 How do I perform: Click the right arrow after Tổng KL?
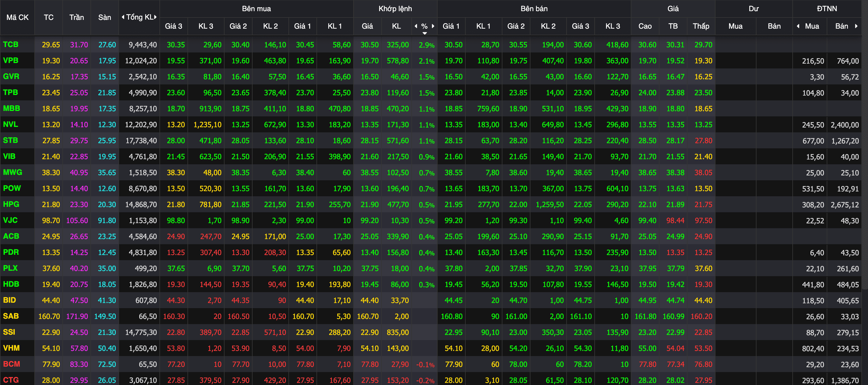(x=155, y=17)
